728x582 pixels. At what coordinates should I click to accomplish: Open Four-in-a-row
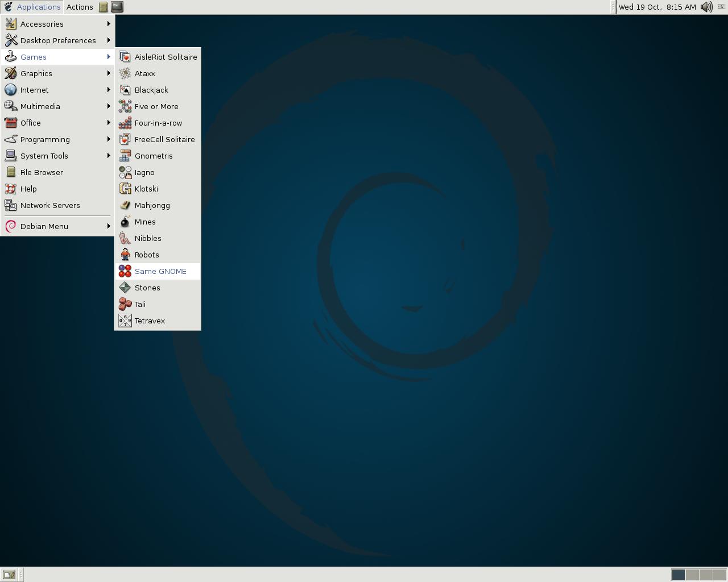(x=158, y=123)
